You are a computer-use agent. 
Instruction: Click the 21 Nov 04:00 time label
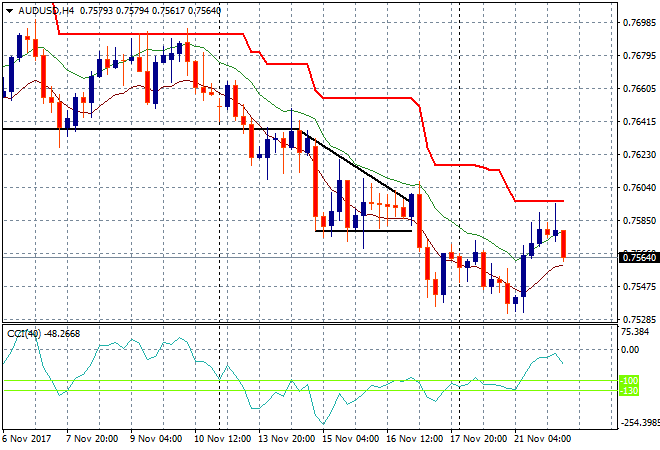(x=543, y=439)
